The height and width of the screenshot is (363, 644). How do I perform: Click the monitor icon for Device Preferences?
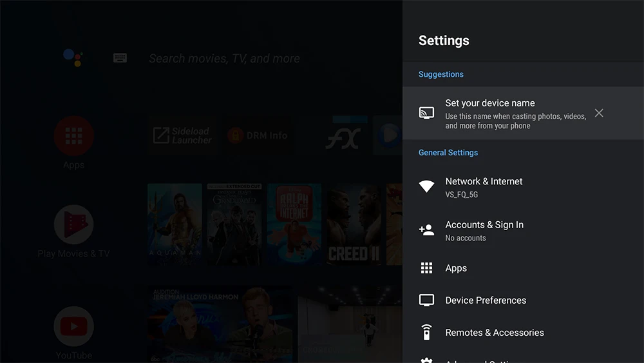[426, 300]
